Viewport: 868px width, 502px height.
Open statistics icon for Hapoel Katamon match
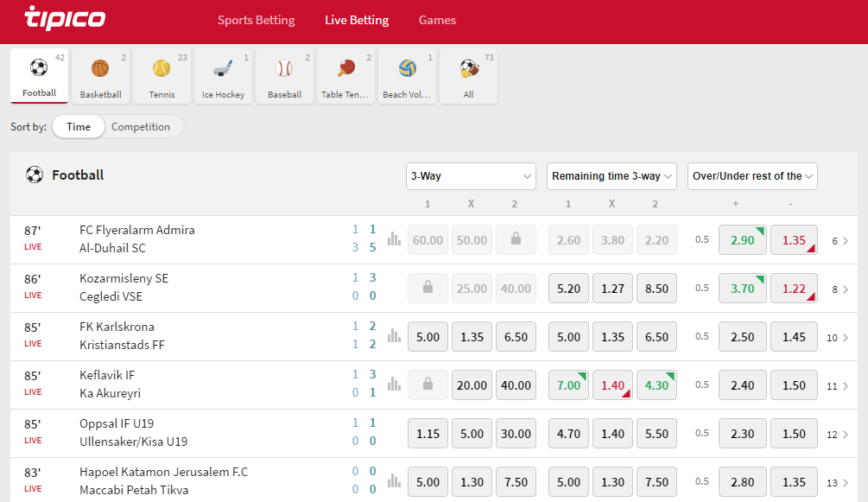tap(394, 481)
